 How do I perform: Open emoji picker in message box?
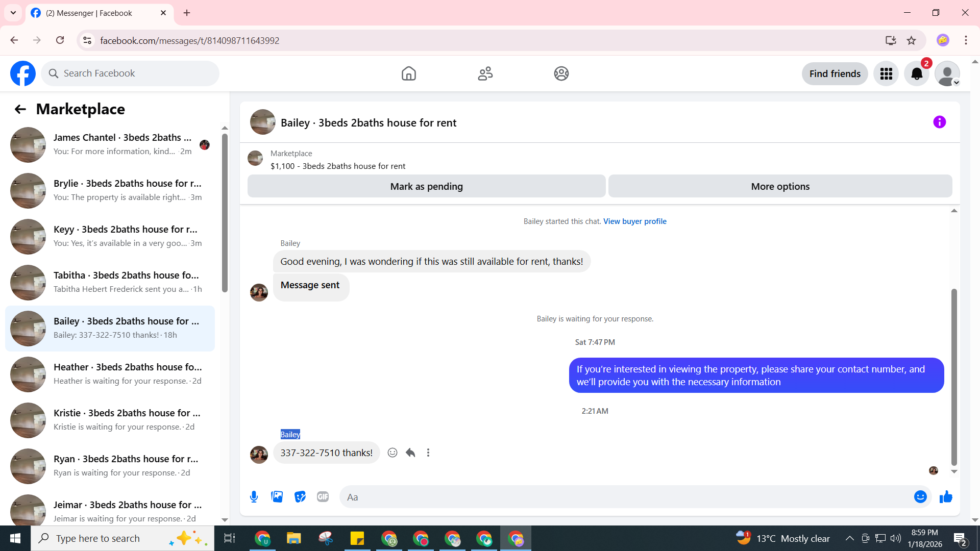(x=920, y=497)
